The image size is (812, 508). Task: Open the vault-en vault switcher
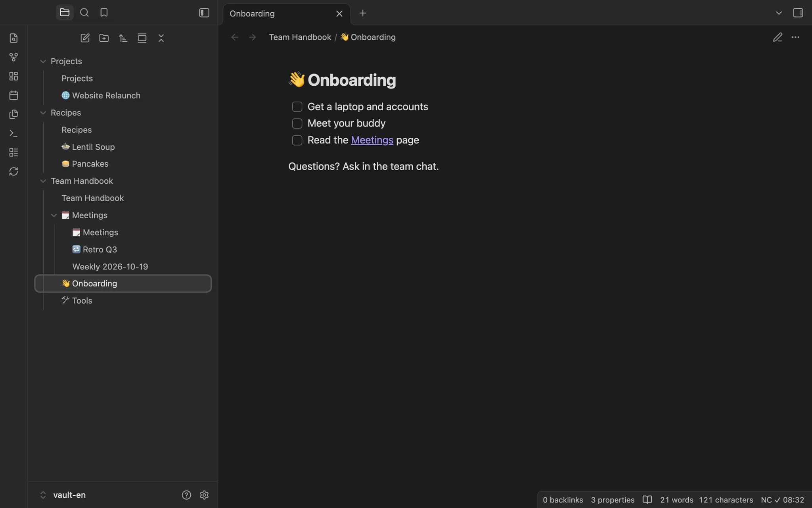[x=63, y=495]
